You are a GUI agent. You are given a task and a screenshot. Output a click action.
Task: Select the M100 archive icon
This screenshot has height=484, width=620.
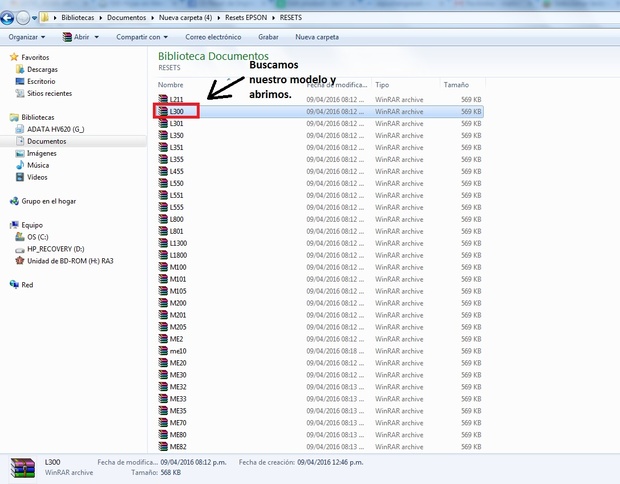click(x=163, y=267)
